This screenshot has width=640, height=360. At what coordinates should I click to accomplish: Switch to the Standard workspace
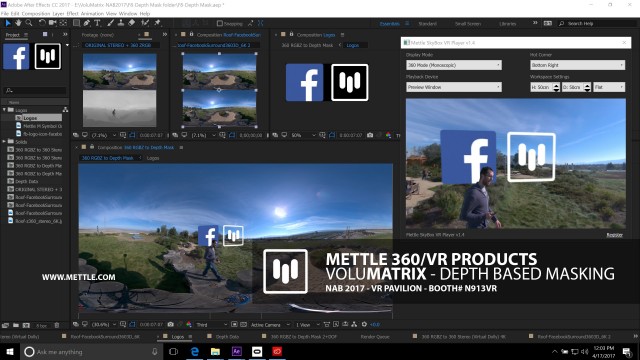[x=427, y=24]
